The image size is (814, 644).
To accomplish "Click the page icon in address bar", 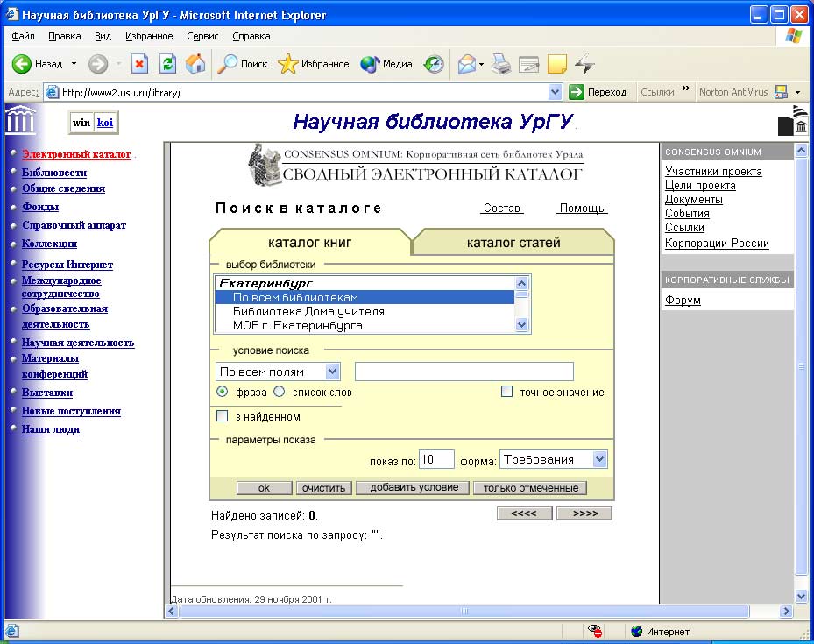I will click(52, 92).
